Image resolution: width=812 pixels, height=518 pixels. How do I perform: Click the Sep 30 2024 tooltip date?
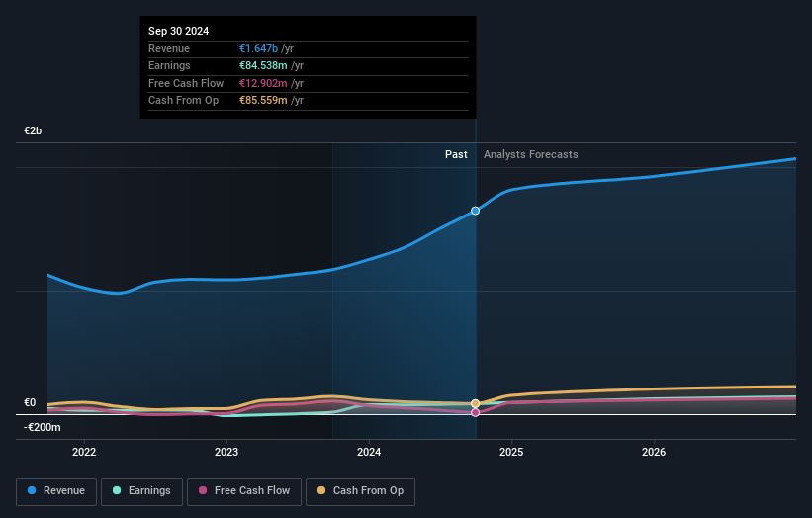179,31
